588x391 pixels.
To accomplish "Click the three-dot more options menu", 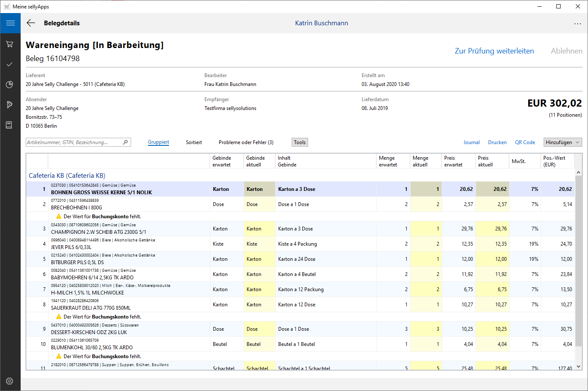I will click(577, 24).
